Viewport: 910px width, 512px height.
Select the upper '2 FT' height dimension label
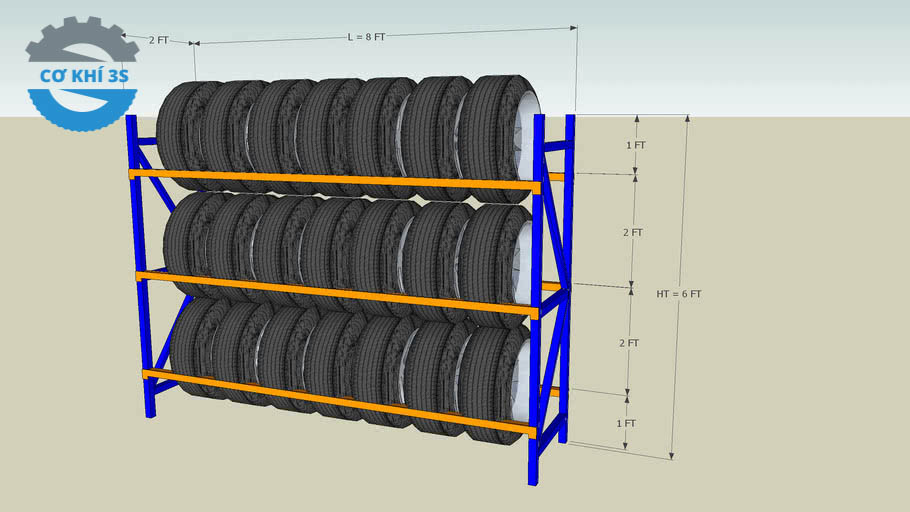(632, 232)
